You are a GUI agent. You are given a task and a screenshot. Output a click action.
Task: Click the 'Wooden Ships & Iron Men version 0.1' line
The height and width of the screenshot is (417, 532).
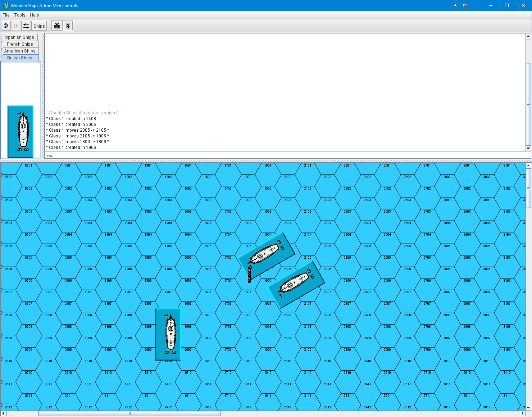pyautogui.click(x=84, y=113)
